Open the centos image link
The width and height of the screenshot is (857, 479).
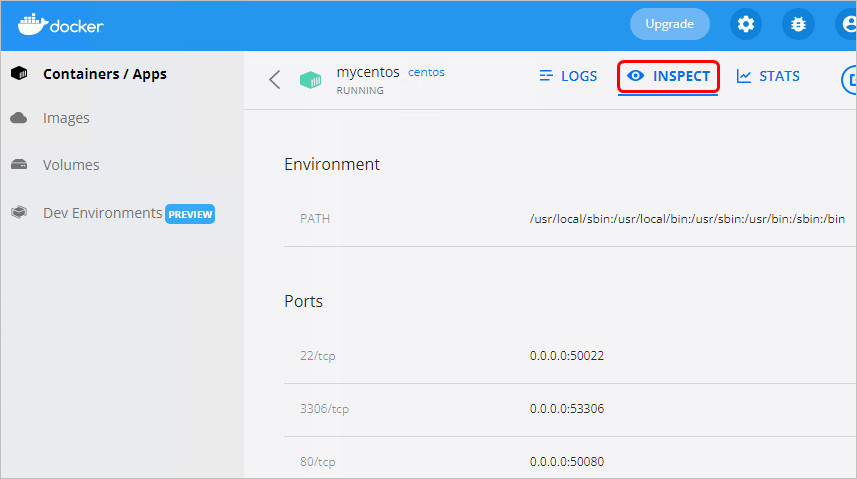click(426, 72)
